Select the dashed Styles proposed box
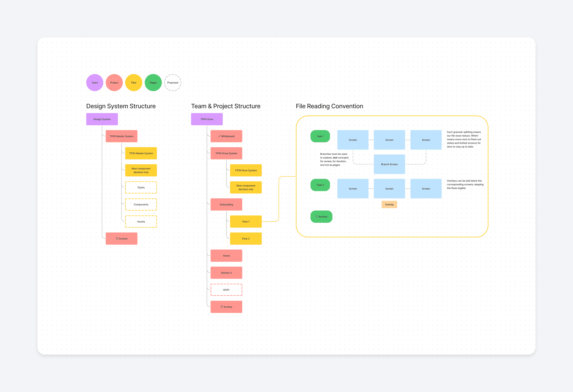 click(141, 187)
